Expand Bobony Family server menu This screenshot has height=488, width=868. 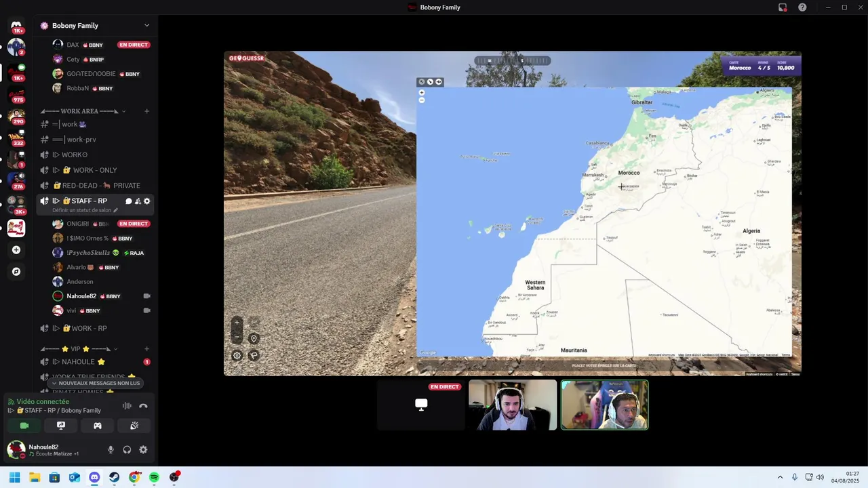pyautogui.click(x=147, y=26)
